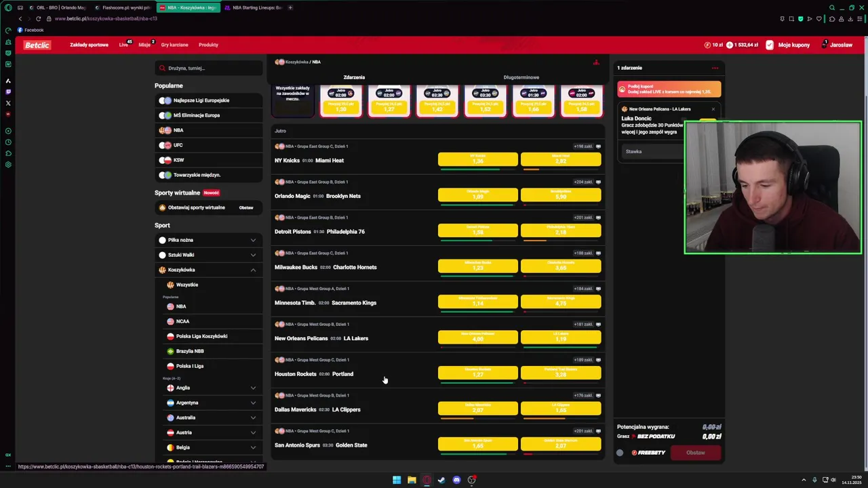
Task: Open File Explorer from the taskbar
Action: pyautogui.click(x=412, y=480)
